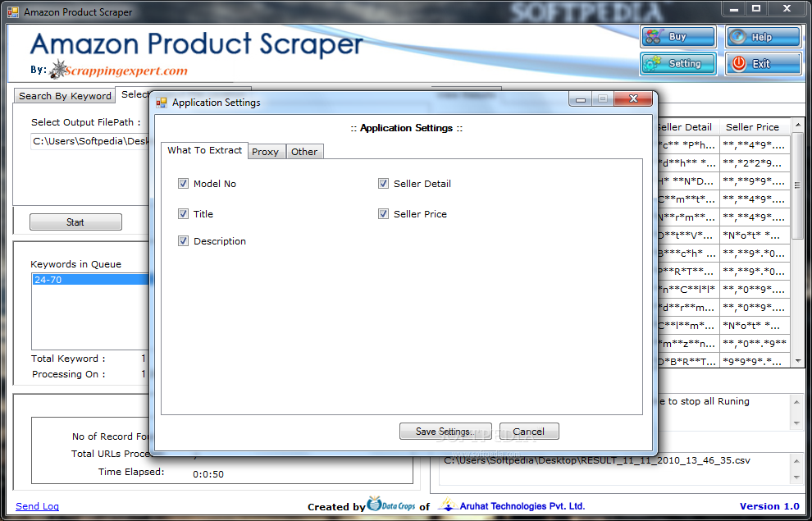Open the Other settings tab
This screenshot has width=812, height=521.
[304, 152]
